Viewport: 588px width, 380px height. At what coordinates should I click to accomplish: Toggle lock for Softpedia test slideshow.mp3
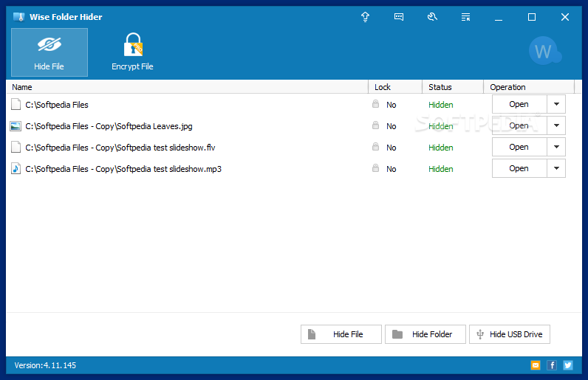(376, 169)
